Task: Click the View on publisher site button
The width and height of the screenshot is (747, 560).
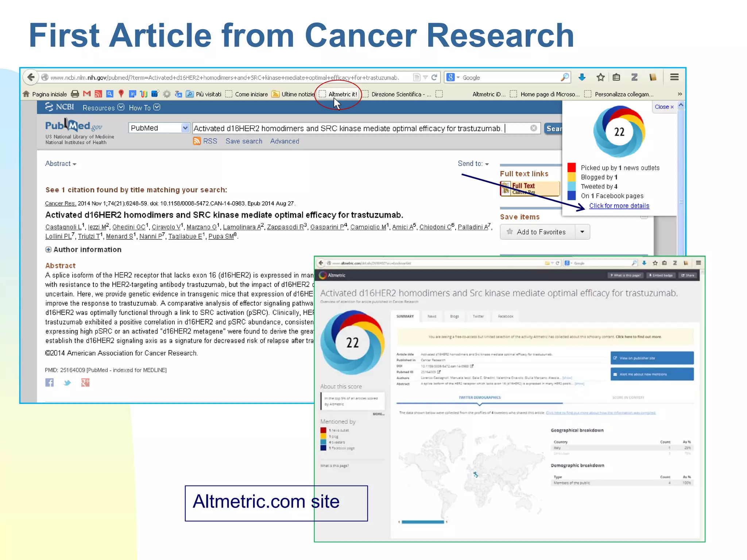Action: pyautogui.click(x=652, y=358)
